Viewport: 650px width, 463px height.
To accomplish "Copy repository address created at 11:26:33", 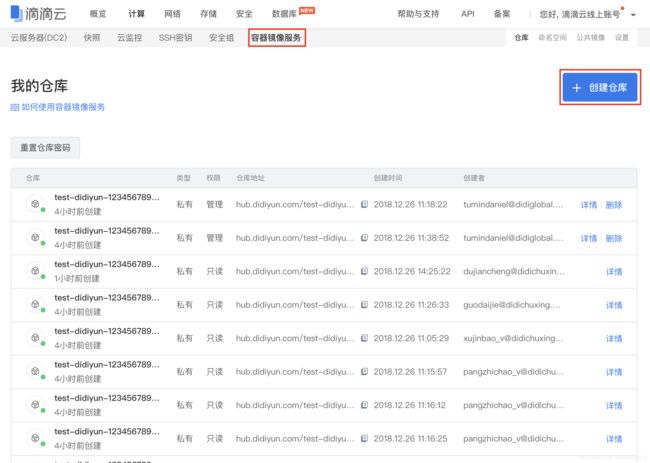I will 364,305.
